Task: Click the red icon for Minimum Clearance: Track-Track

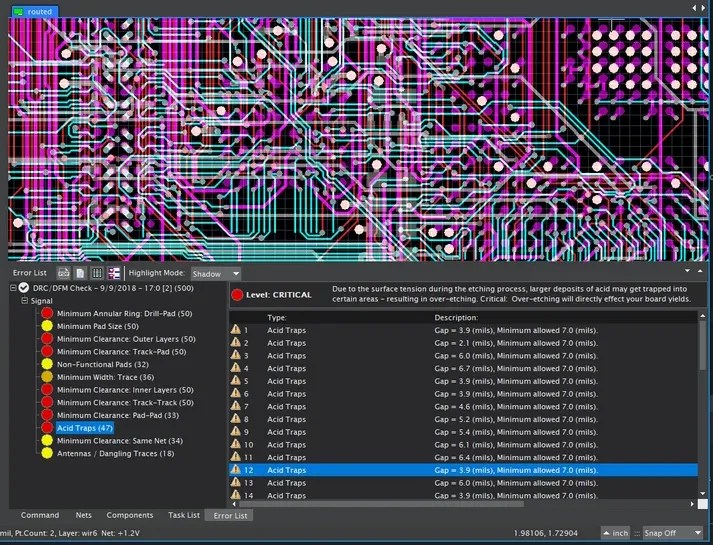Action: [47, 402]
